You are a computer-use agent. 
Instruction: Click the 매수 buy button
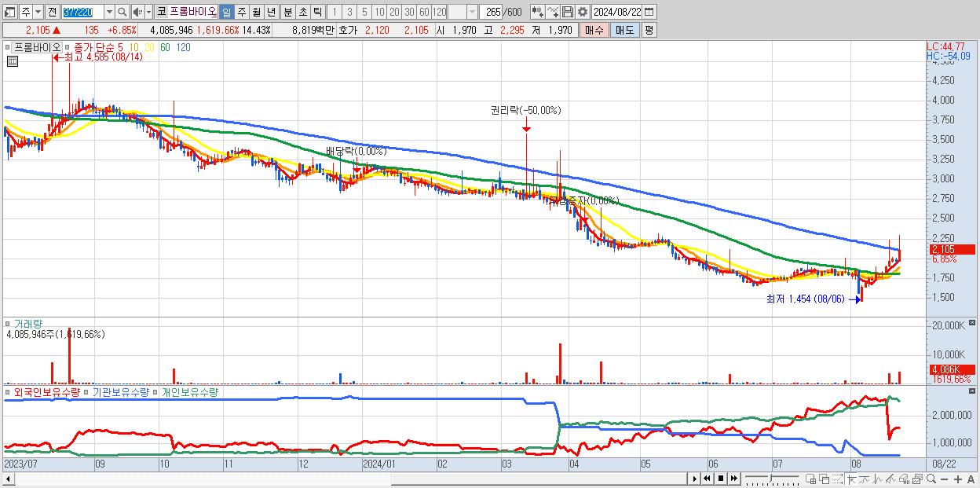[x=594, y=30]
